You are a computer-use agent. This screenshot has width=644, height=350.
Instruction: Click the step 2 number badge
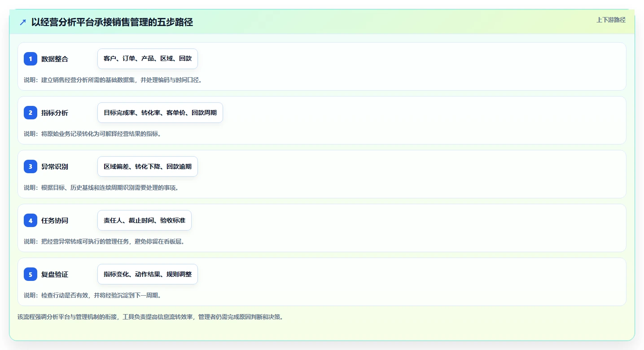[x=31, y=113]
